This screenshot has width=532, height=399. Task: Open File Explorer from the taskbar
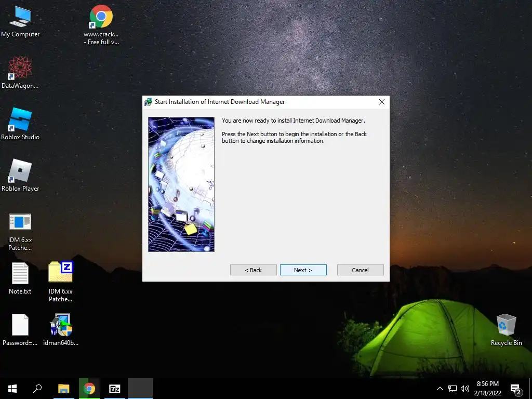pos(64,389)
